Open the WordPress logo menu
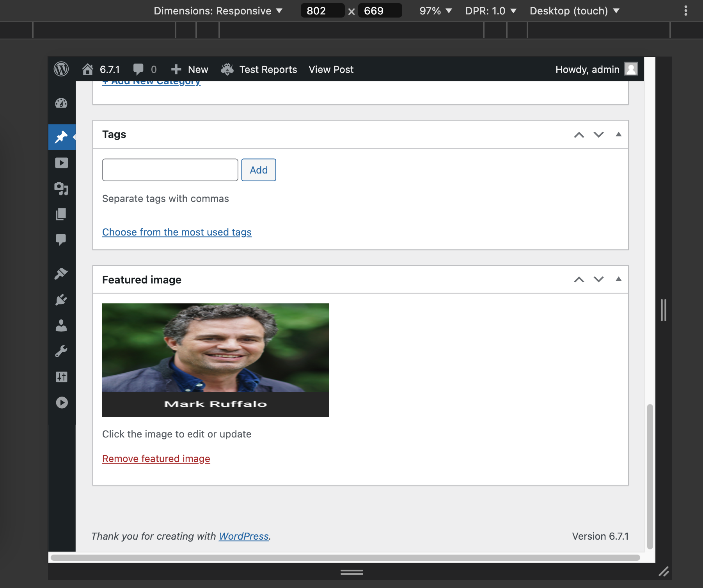Screen dimensions: 703x588 click(61, 69)
